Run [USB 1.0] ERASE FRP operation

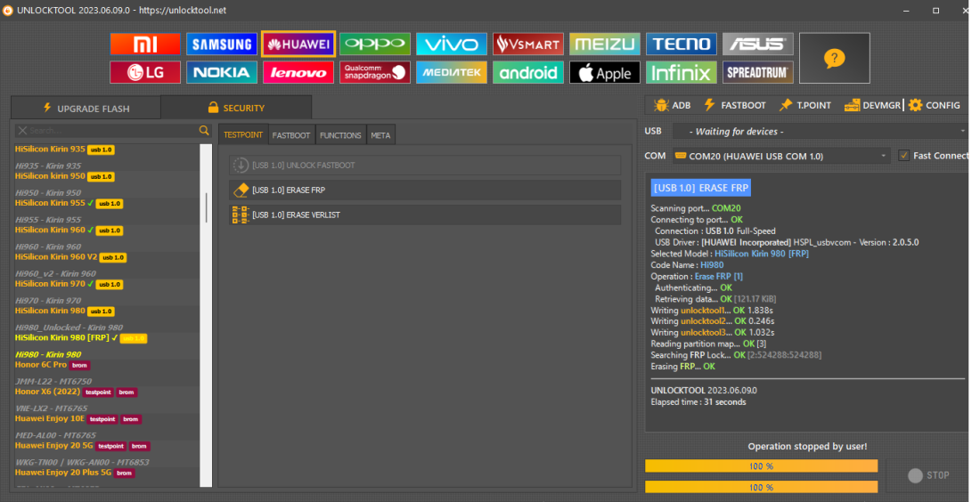click(425, 190)
